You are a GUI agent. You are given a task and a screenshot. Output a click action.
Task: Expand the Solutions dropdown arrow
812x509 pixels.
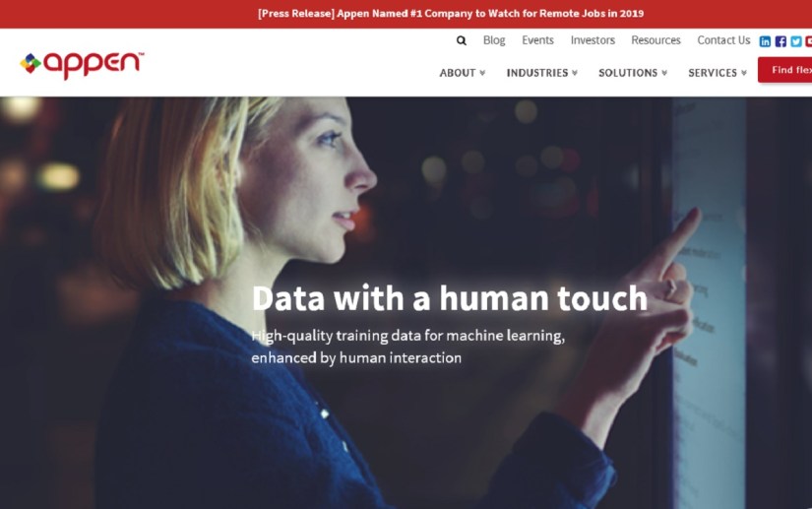tap(664, 73)
